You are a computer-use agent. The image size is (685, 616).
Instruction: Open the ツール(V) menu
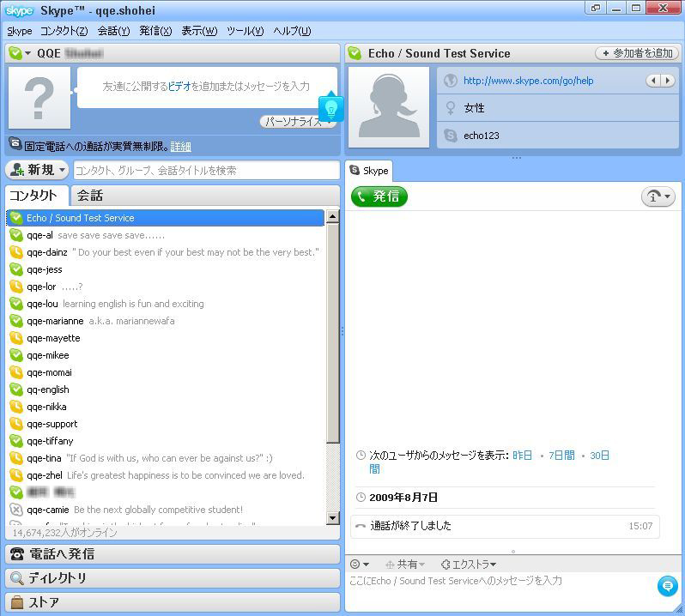[x=246, y=31]
